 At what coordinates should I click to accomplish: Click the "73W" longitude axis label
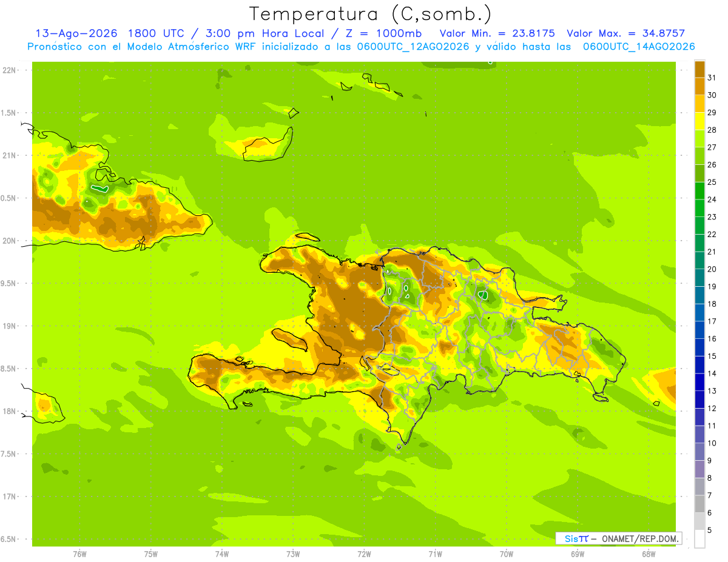click(293, 554)
